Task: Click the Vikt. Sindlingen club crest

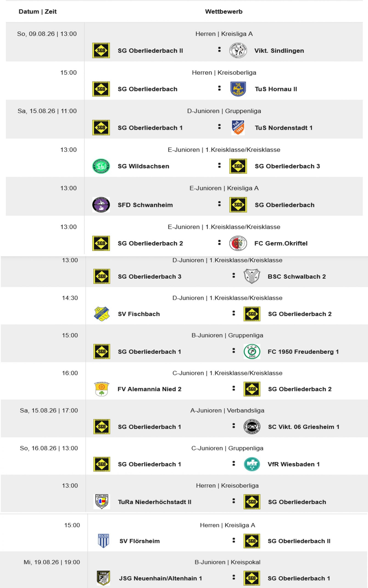Action: click(238, 51)
